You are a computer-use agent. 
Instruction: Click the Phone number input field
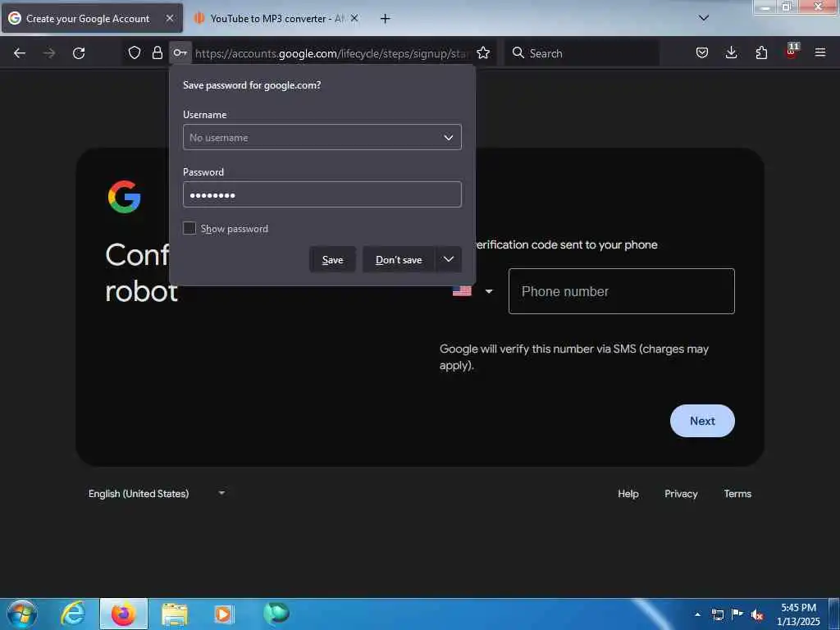(x=622, y=291)
